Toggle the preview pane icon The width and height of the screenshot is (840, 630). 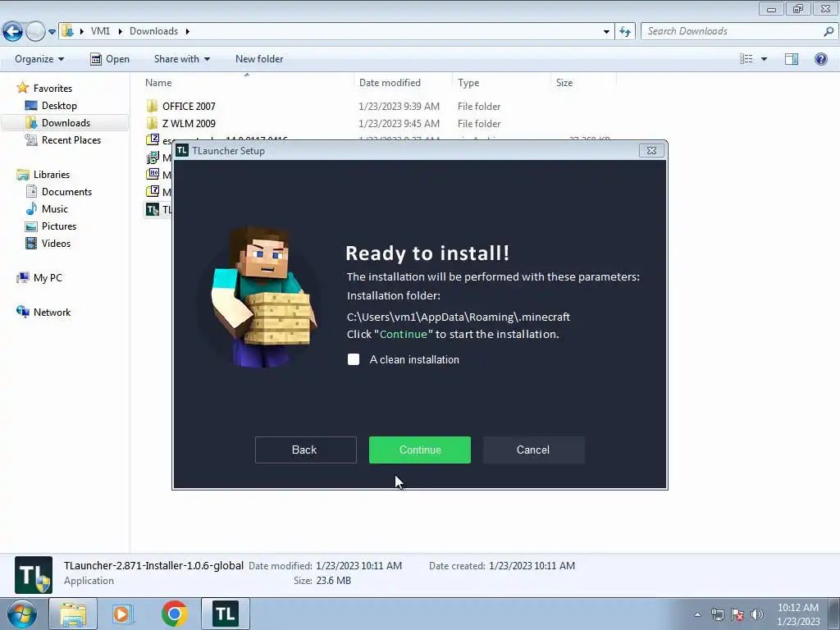[x=792, y=59]
